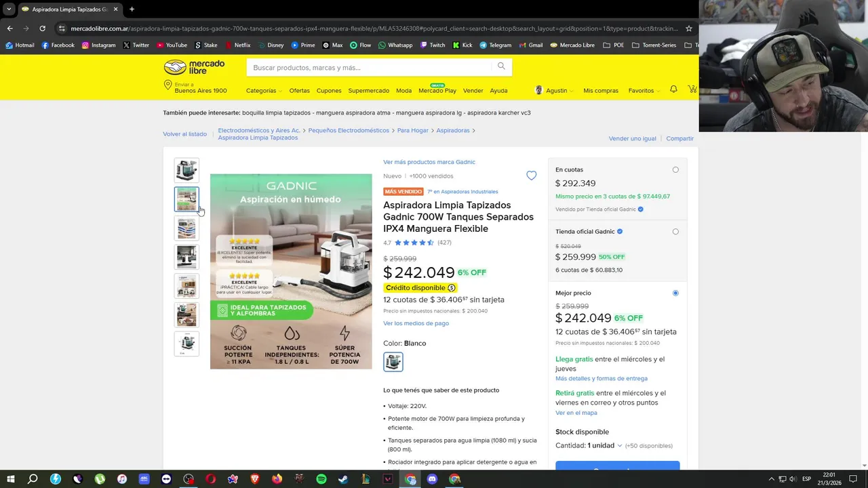
Task: Open the Hotmail bookmark
Action: (x=20, y=45)
